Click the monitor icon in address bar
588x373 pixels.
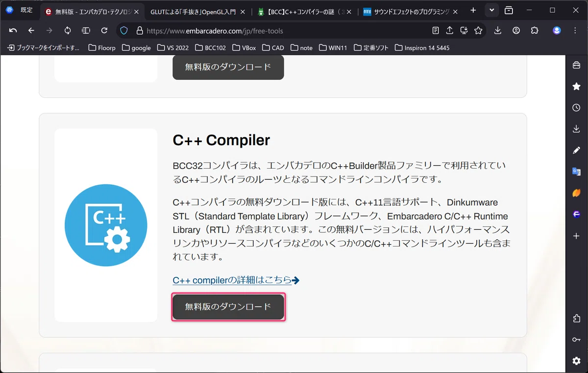[464, 30]
